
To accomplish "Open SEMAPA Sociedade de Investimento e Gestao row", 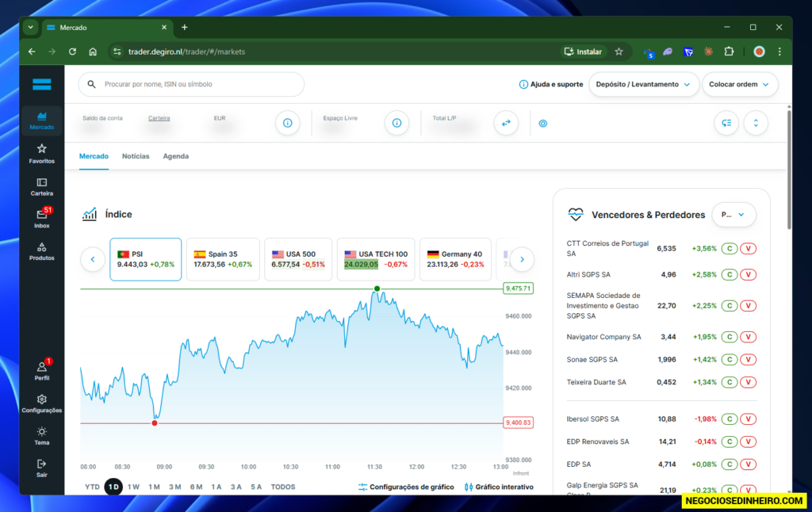I will pyautogui.click(x=661, y=306).
